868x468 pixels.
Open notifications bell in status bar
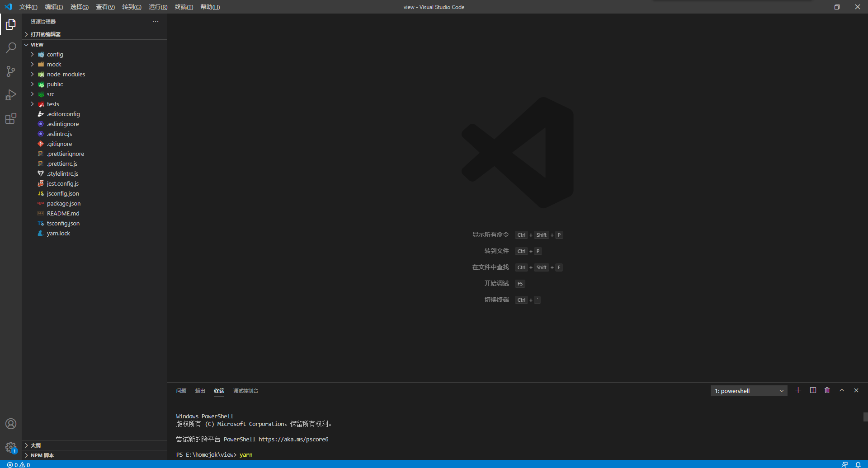tap(858, 464)
